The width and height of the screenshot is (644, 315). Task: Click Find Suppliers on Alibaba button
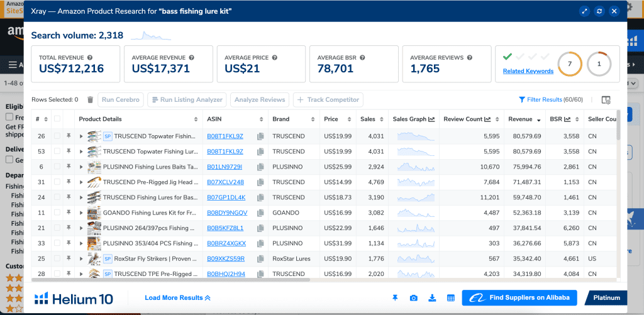(x=519, y=298)
